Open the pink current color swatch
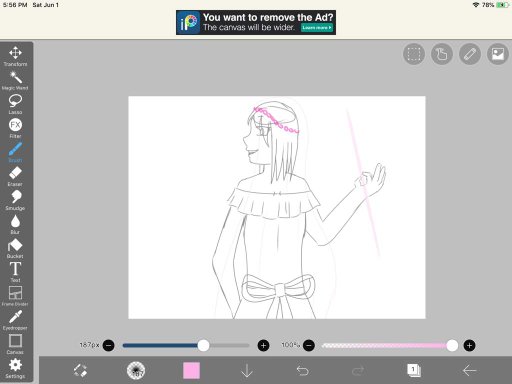The image size is (512, 384). 192,370
